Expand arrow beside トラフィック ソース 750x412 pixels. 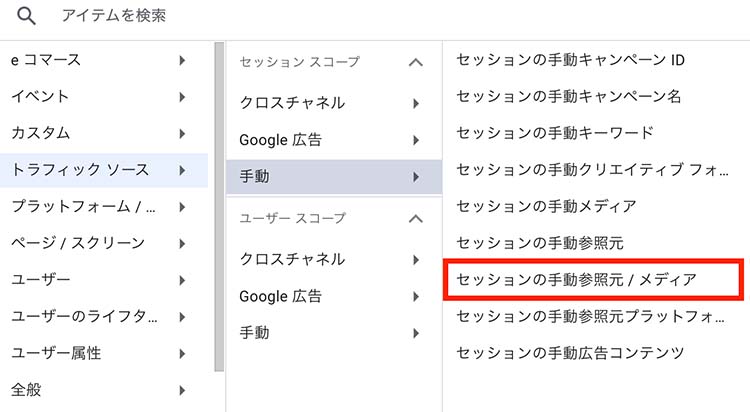[x=182, y=170]
